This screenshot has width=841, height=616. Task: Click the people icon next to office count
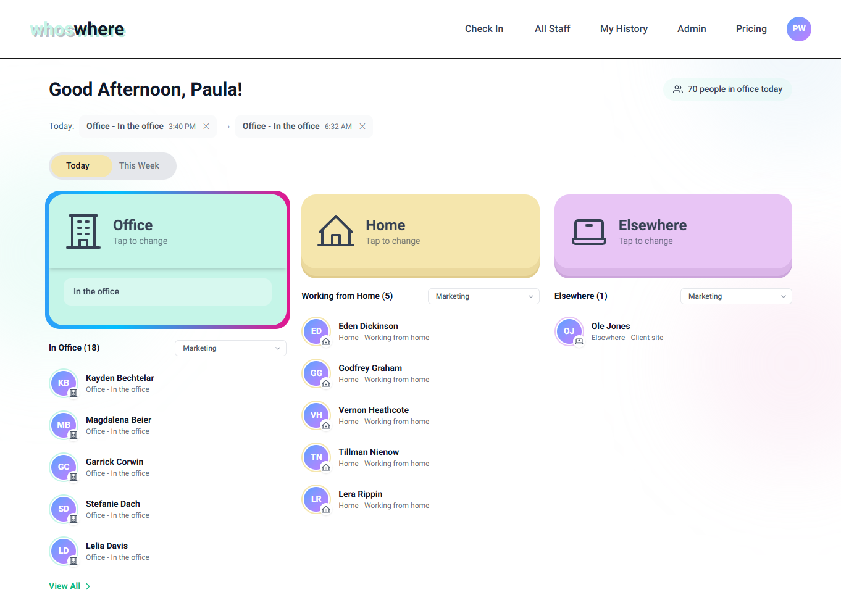click(x=677, y=89)
